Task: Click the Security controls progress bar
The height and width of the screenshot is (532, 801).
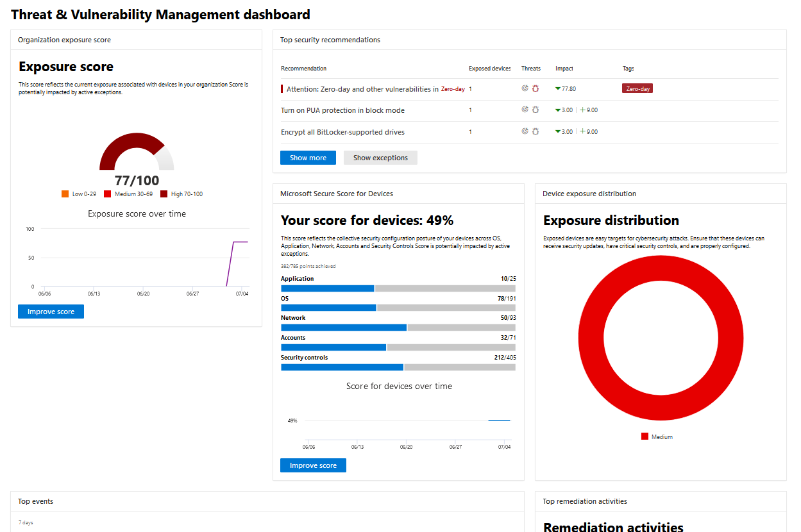Action: pyautogui.click(x=398, y=367)
